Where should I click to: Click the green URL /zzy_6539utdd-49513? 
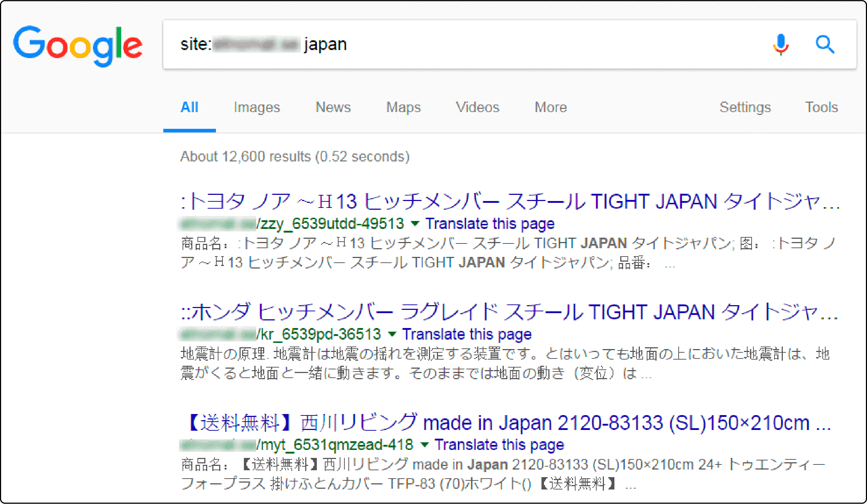point(330,224)
